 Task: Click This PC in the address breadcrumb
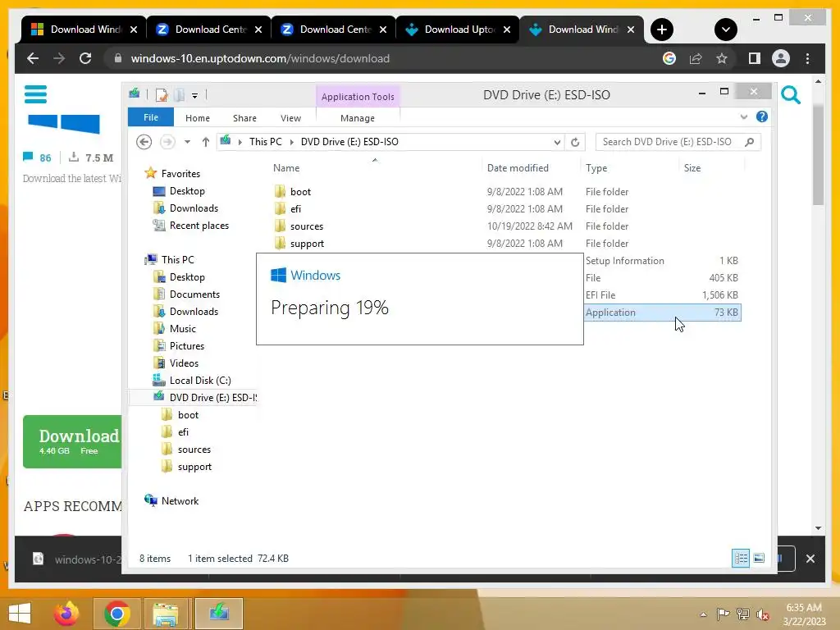(265, 142)
